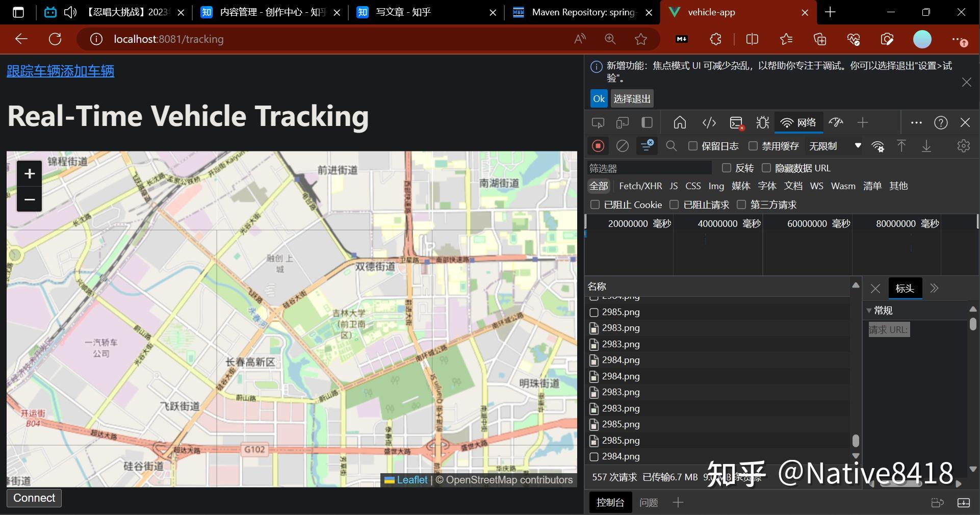The image size is (980, 515).
Task: Open the network request search icon
Action: tap(671, 146)
